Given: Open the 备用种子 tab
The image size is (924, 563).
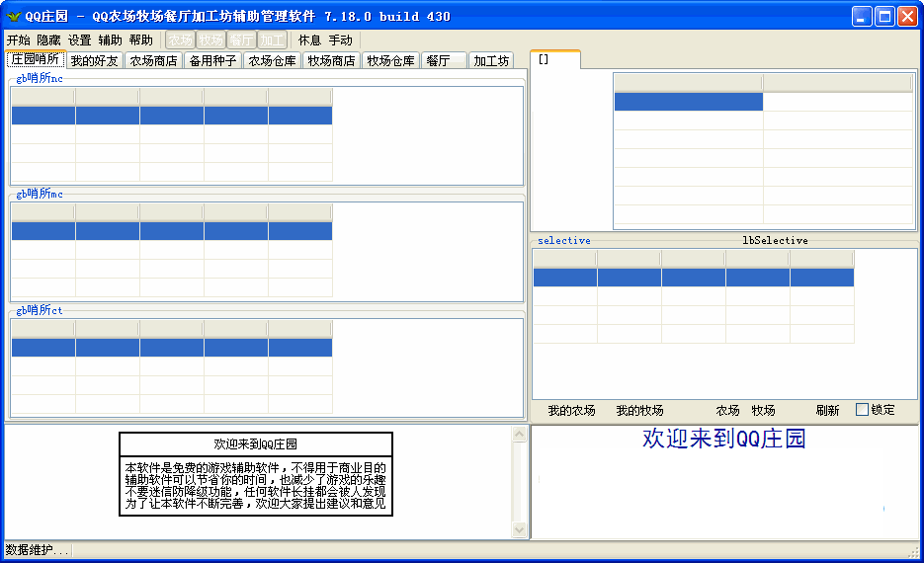Looking at the screenshot, I should 212,61.
